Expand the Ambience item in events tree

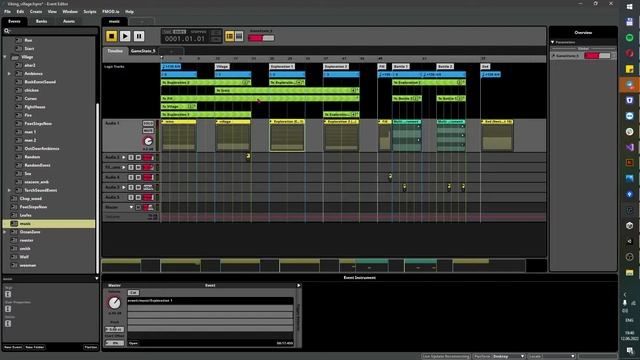pos(9,73)
